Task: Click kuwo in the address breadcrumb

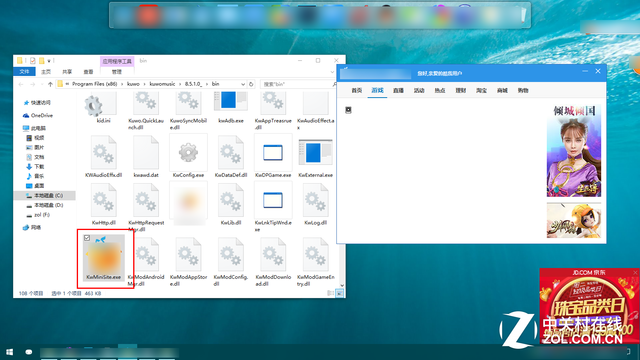Action: 133,84
